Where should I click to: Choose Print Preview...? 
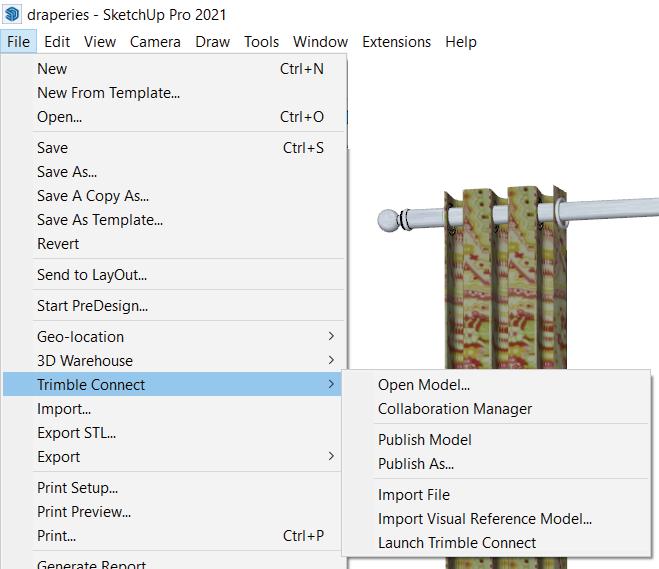174,511
